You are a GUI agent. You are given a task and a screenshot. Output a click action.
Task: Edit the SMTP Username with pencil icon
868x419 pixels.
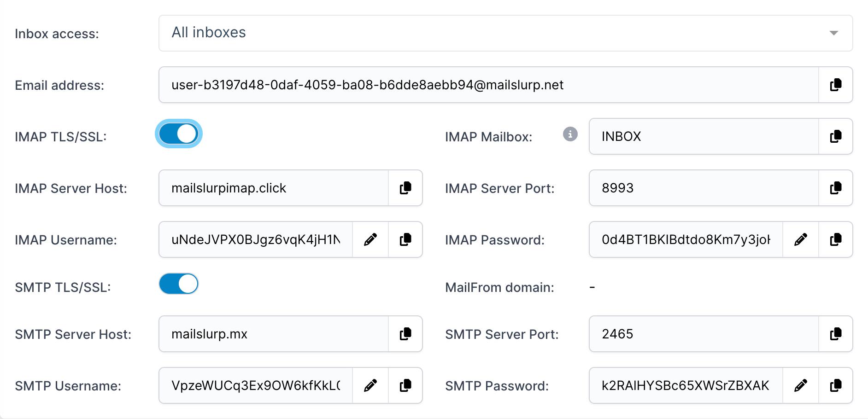[x=370, y=385]
